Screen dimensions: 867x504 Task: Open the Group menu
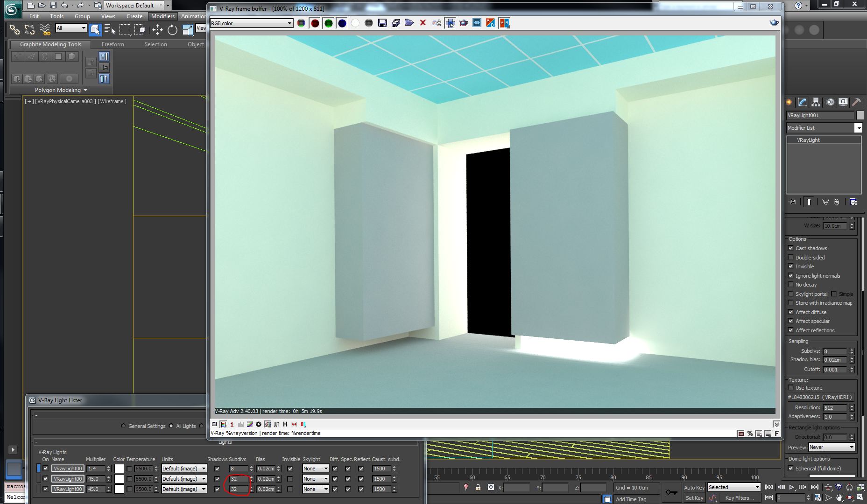82,16
